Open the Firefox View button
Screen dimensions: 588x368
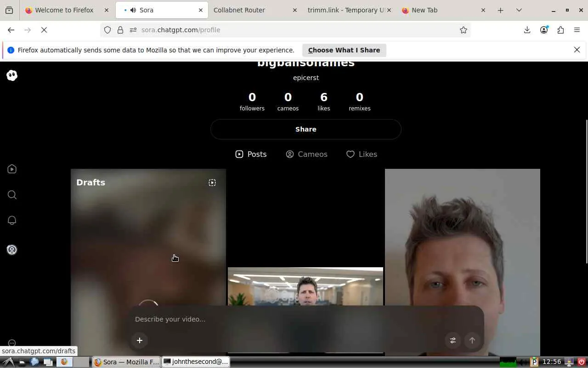(9, 10)
